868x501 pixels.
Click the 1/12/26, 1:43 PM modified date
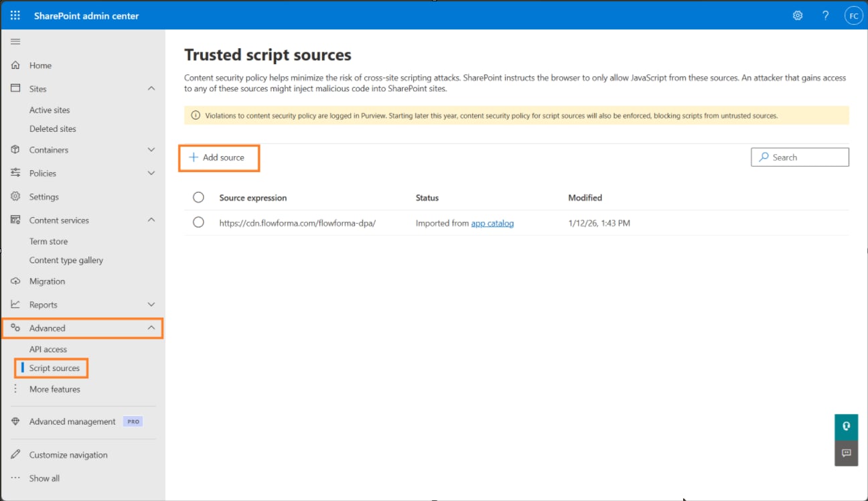[599, 223]
